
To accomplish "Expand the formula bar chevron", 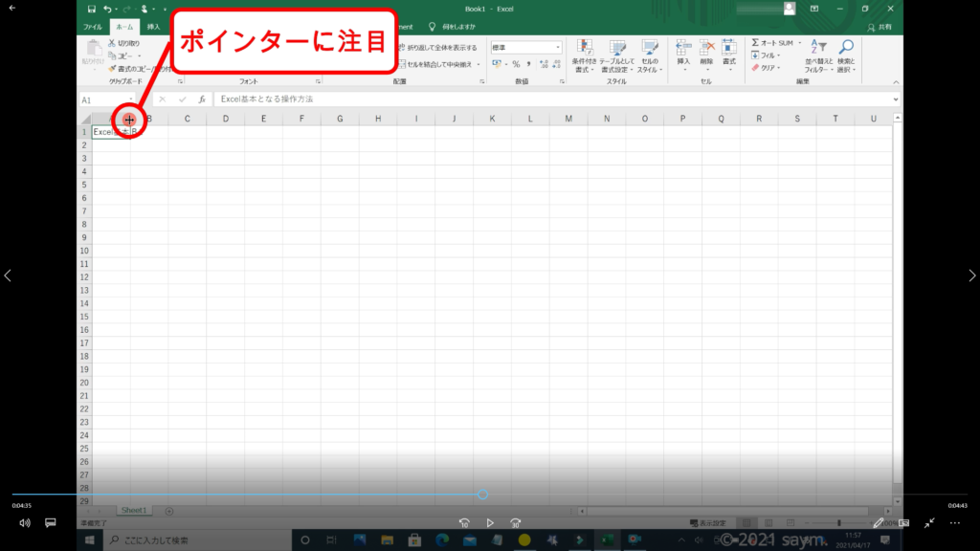I will [896, 99].
